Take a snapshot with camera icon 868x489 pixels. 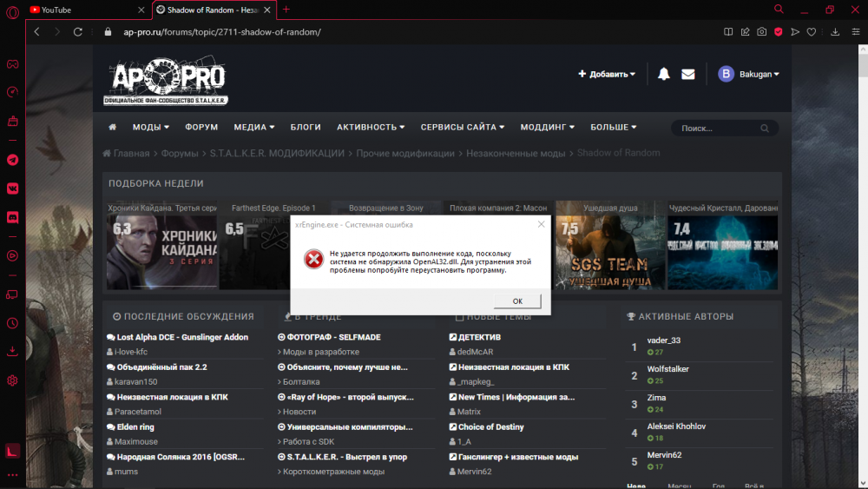[762, 31]
